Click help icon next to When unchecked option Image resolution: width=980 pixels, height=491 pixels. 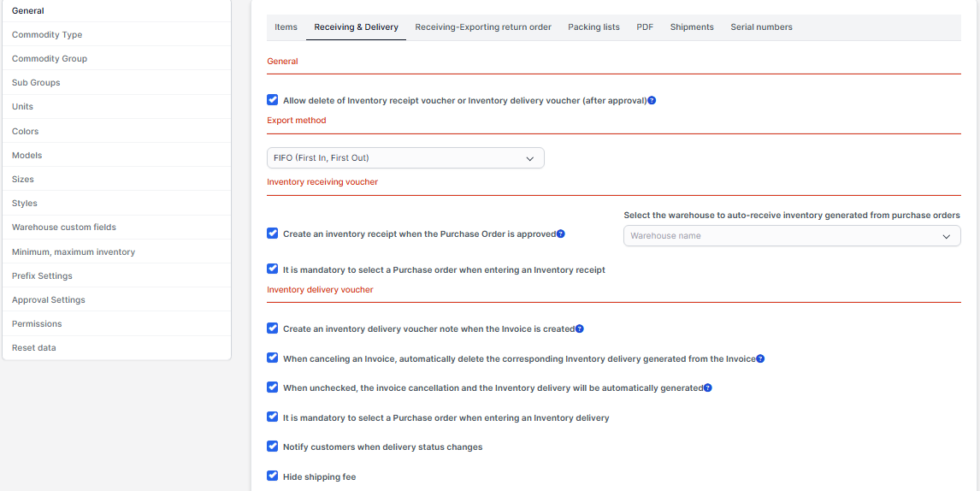(x=708, y=388)
